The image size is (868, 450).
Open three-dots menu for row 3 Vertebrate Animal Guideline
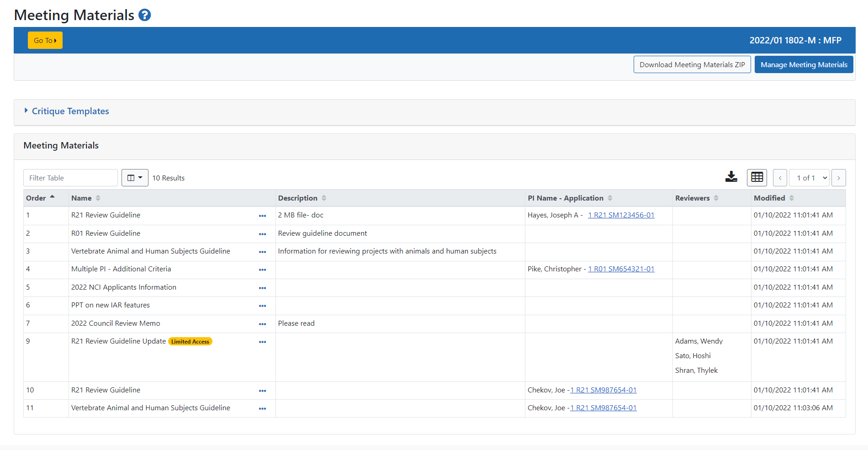tap(262, 252)
